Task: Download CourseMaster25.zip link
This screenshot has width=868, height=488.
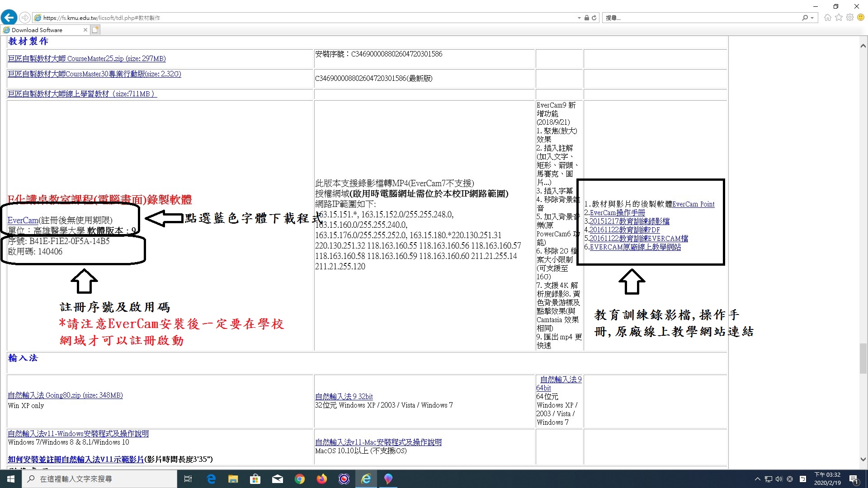Action: pos(87,59)
